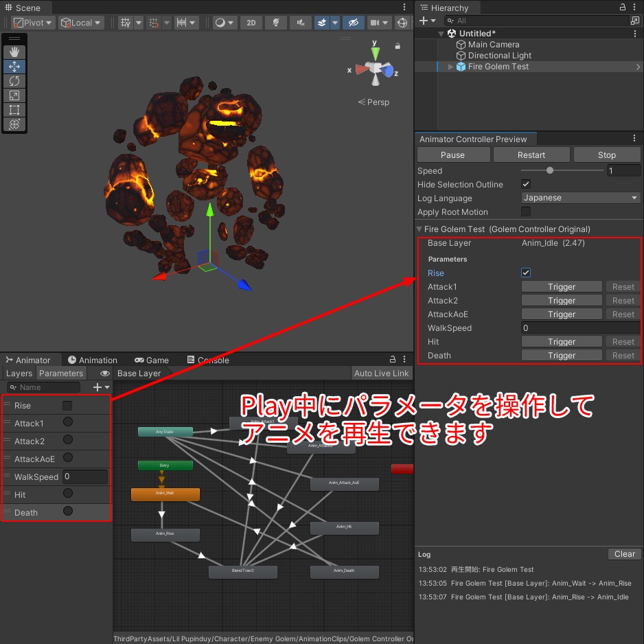Switch to the Animation tab
644x644 pixels.
pyautogui.click(x=93, y=360)
